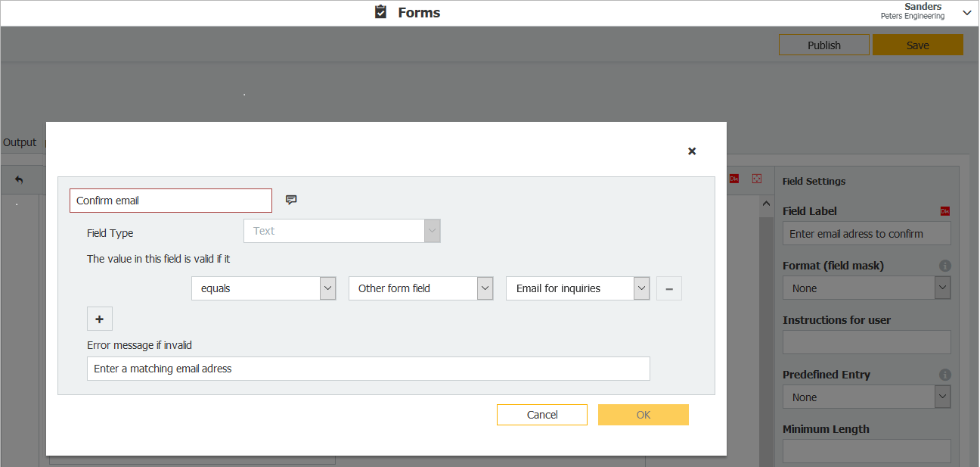Expand the Sanders account menu
This screenshot has width=980, height=467.
point(966,12)
